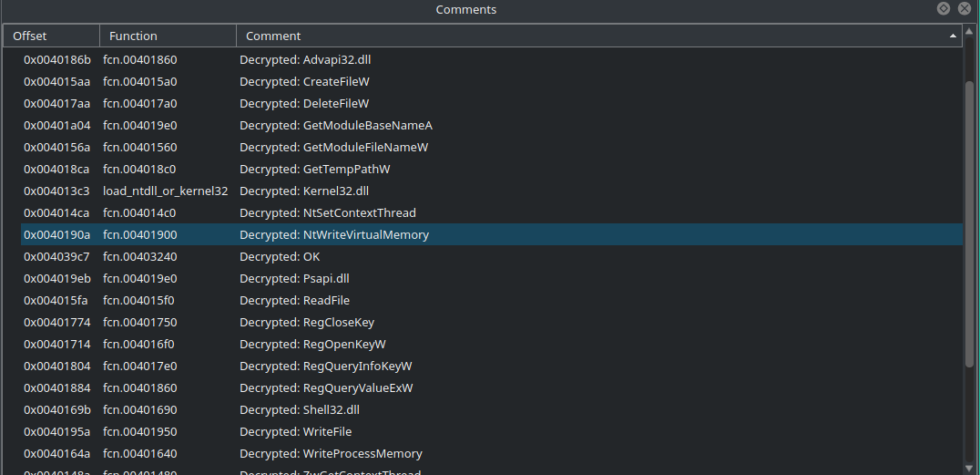
Task: Select offset 0x004015aa row
Action: [56, 82]
